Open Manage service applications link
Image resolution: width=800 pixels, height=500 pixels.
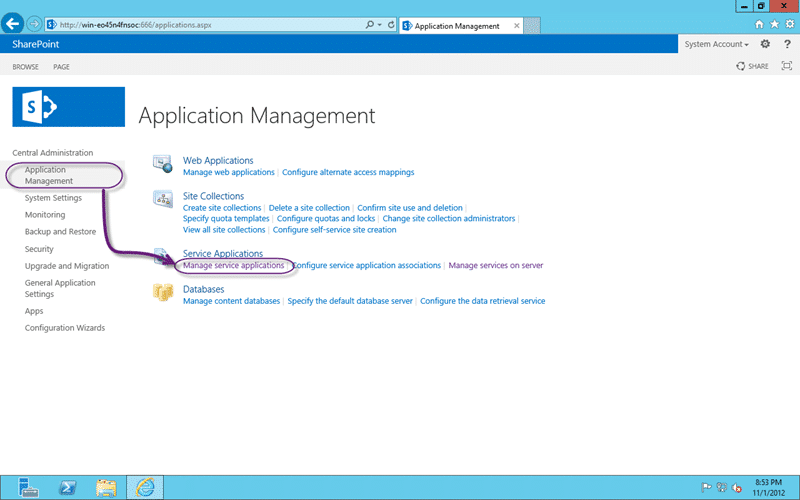(233, 265)
